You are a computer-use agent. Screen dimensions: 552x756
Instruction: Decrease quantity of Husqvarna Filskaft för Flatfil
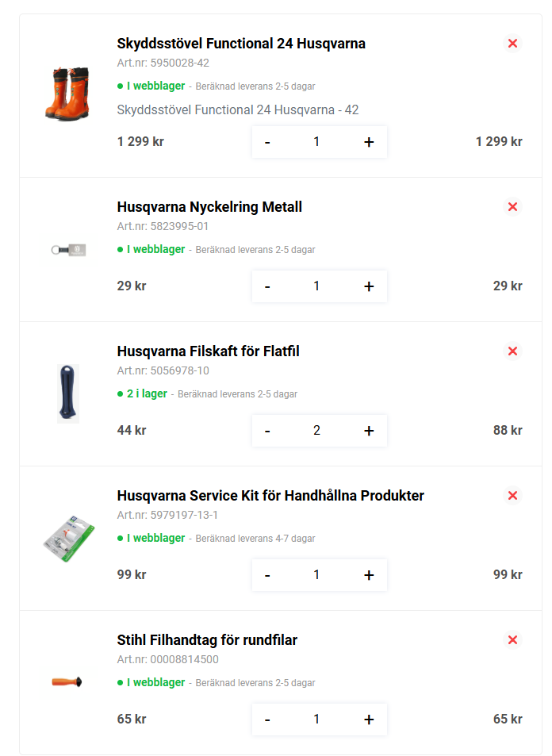pos(268,430)
